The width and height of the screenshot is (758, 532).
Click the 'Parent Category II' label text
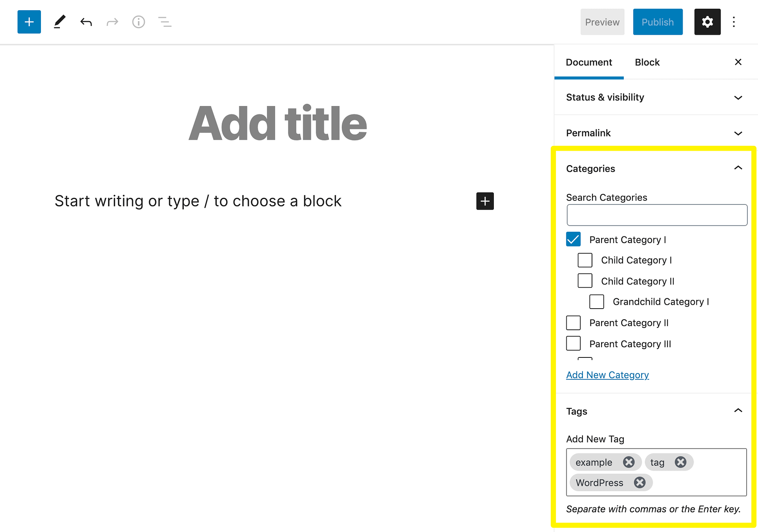tap(629, 323)
